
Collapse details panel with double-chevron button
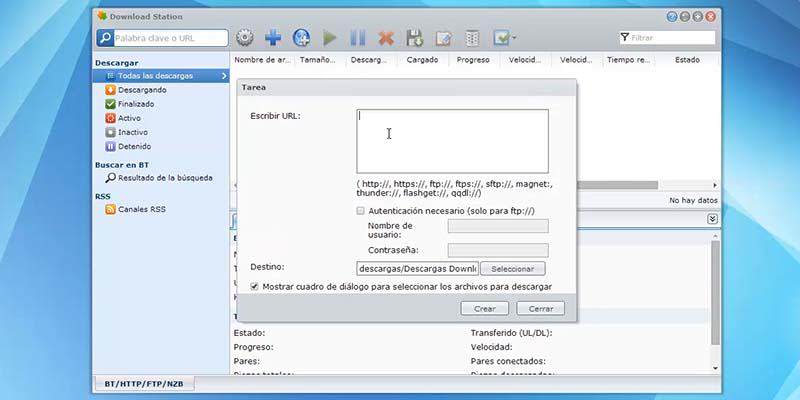(x=713, y=219)
